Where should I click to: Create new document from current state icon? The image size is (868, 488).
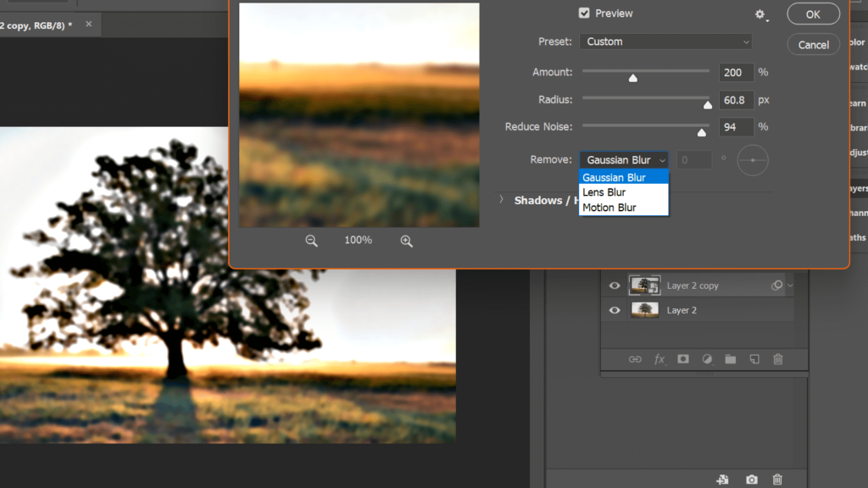coord(722,480)
